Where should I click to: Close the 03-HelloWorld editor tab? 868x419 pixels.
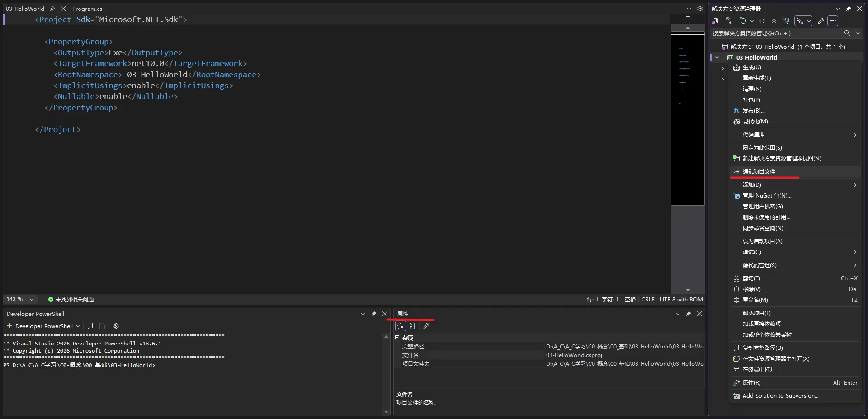(63, 9)
